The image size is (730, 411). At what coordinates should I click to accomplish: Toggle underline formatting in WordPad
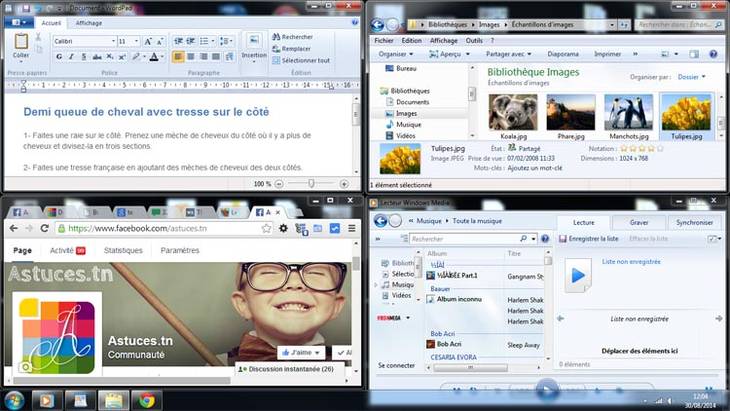[84, 57]
